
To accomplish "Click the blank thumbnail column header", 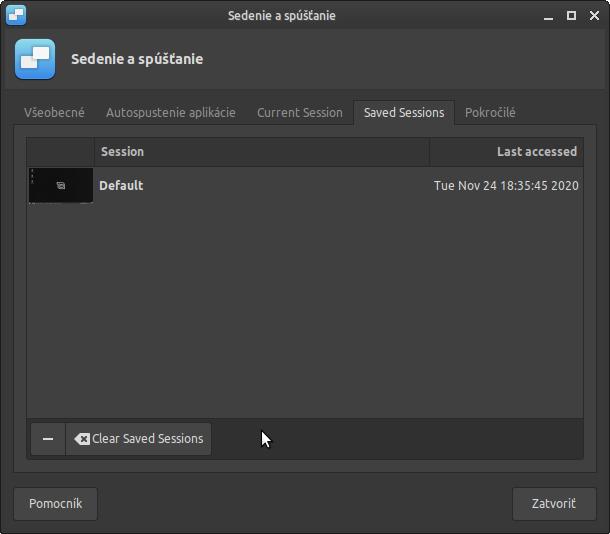I will [x=61, y=152].
